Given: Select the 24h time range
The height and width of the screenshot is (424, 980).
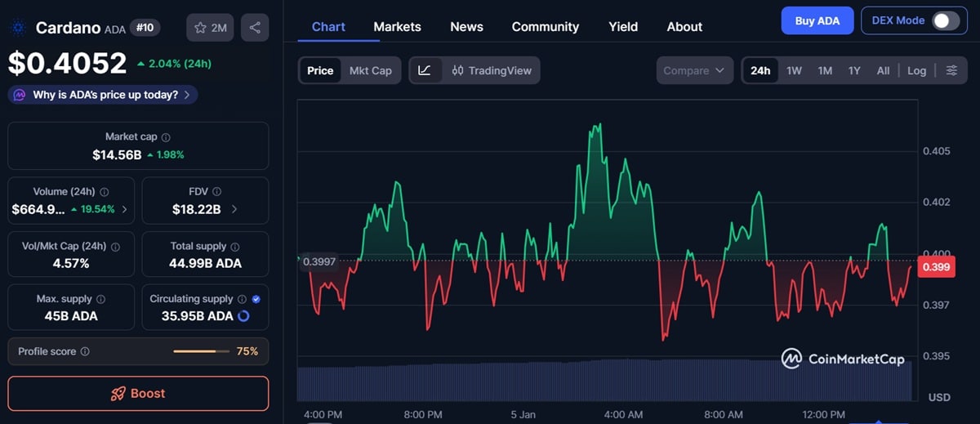Looking at the screenshot, I should point(760,70).
